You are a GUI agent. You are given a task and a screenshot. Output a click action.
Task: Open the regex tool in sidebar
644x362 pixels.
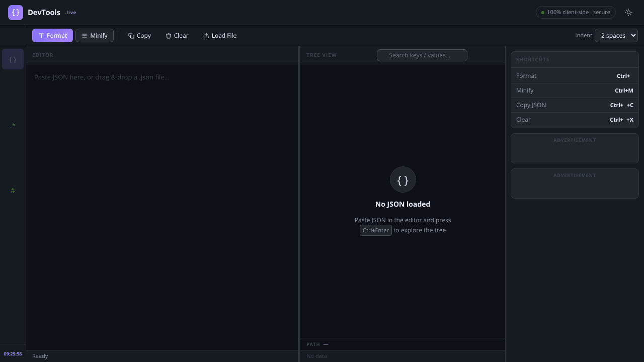coord(13,125)
